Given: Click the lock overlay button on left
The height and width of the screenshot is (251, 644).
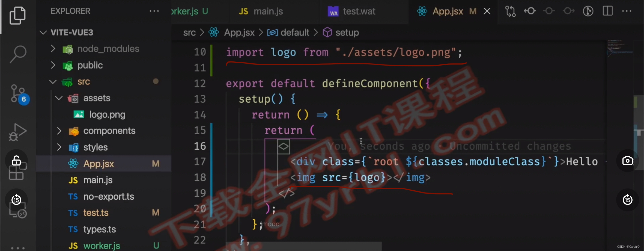Looking at the screenshot, I should (16, 161).
